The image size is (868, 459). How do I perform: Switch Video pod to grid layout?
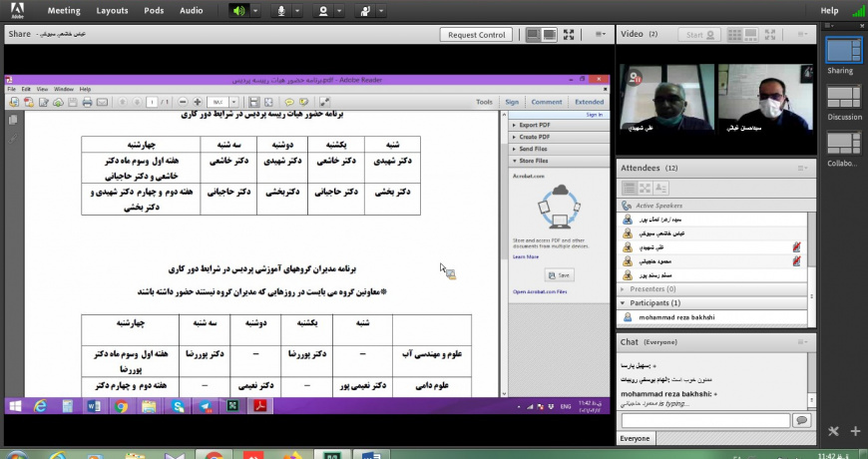coord(734,34)
